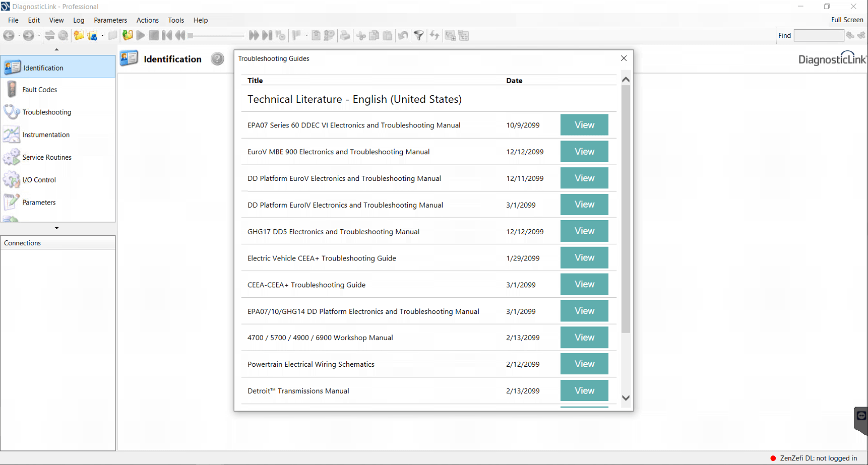This screenshot has height=465, width=868.
Task: View GHG17 DD5 Electronics Troubleshooting Manual
Action: (584, 231)
